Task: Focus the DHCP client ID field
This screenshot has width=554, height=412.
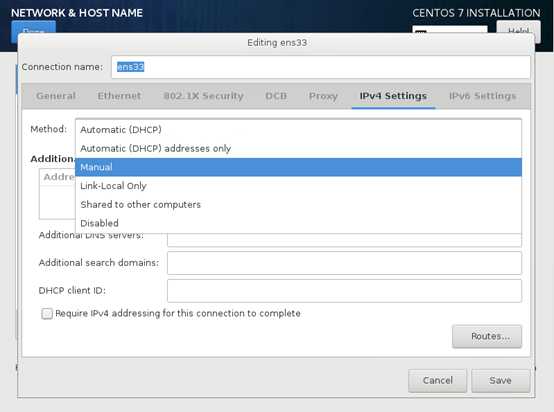Action: tap(344, 291)
